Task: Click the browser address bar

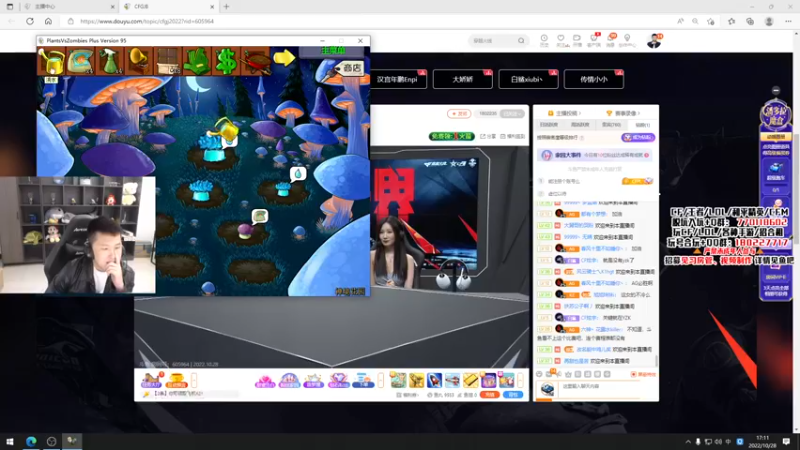Action: pos(367,21)
